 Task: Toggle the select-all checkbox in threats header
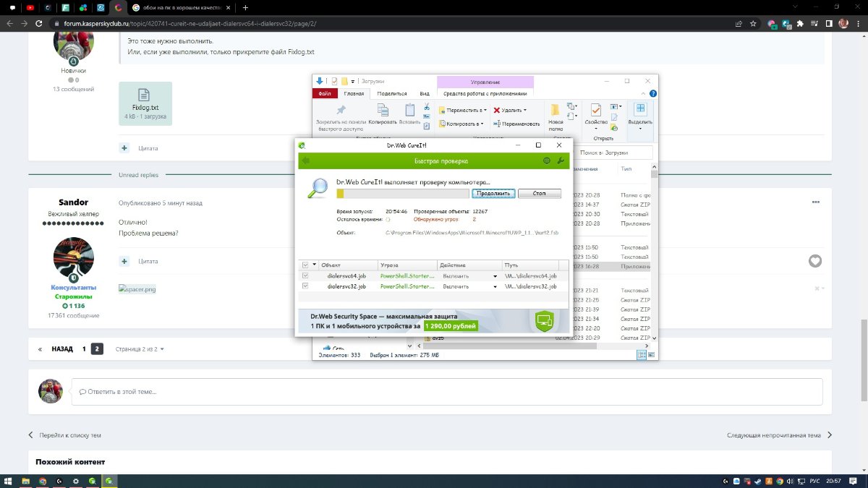click(305, 265)
